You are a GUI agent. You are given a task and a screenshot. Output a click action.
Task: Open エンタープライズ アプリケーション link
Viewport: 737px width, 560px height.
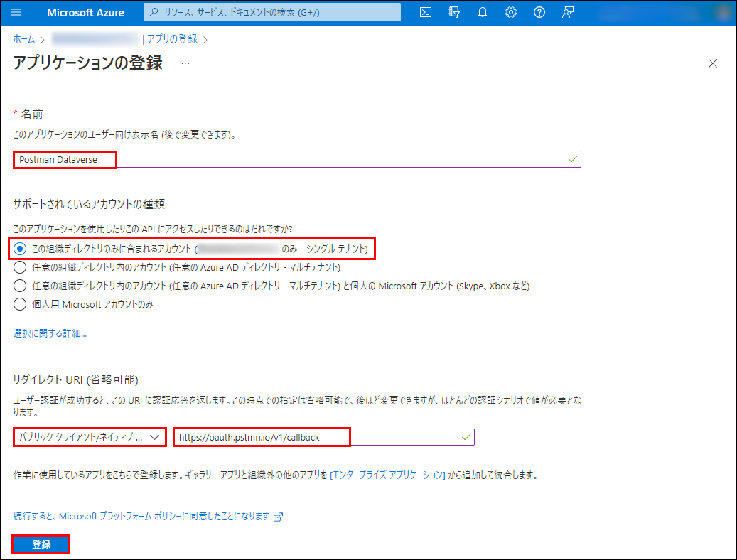coord(388,475)
